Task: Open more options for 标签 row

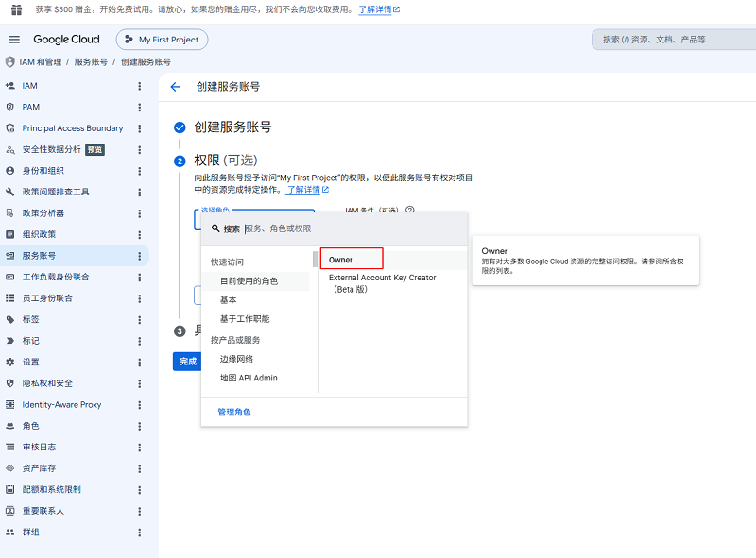Action: pyautogui.click(x=140, y=319)
